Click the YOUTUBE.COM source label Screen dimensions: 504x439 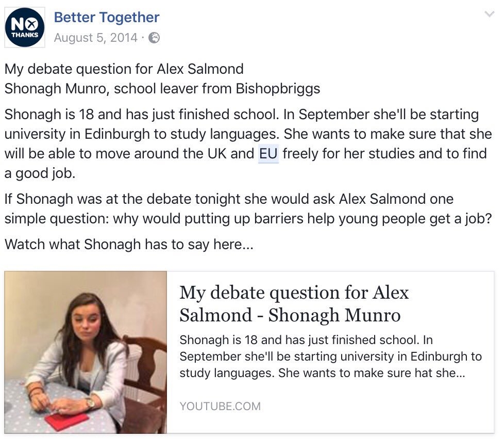click(220, 406)
